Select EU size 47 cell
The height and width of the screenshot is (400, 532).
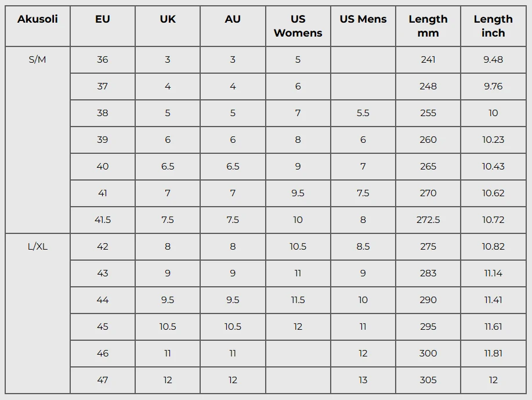tap(103, 380)
